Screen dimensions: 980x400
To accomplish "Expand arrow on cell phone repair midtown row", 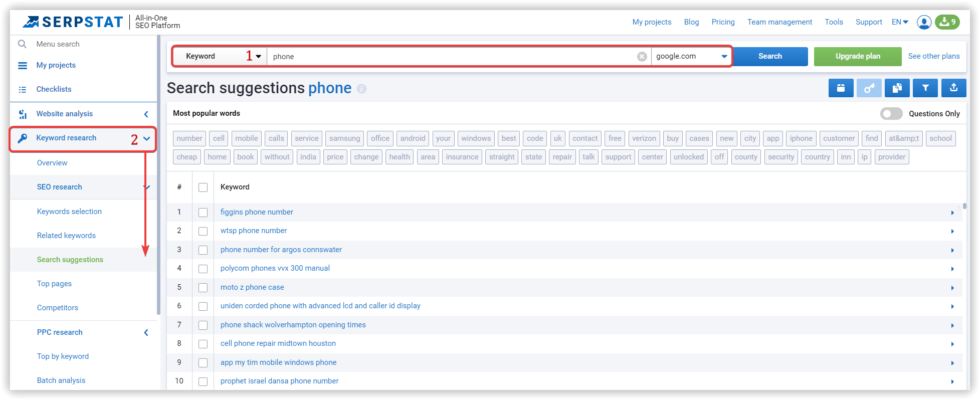I will [952, 344].
